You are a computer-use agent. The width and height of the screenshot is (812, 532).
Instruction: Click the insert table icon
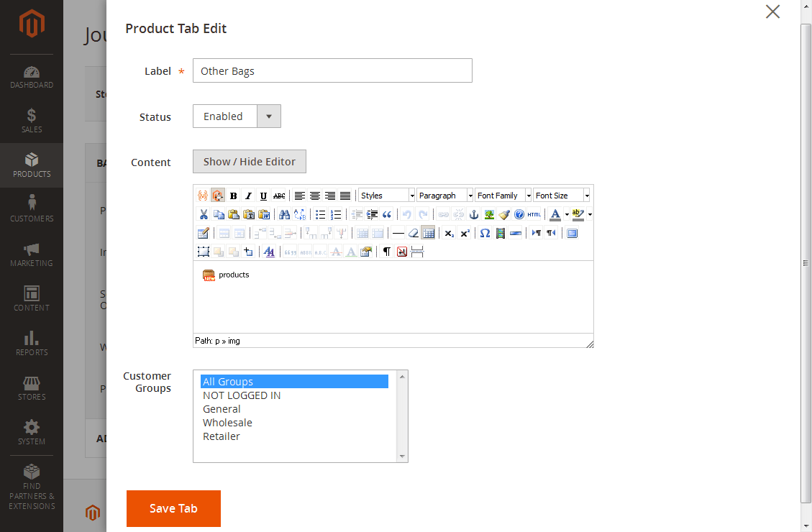pyautogui.click(x=428, y=232)
